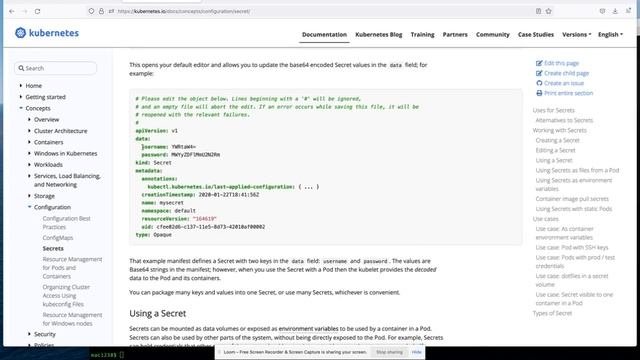Screen dimensions: 640x360
Task: Click the Edit this page icon
Action: [539, 63]
